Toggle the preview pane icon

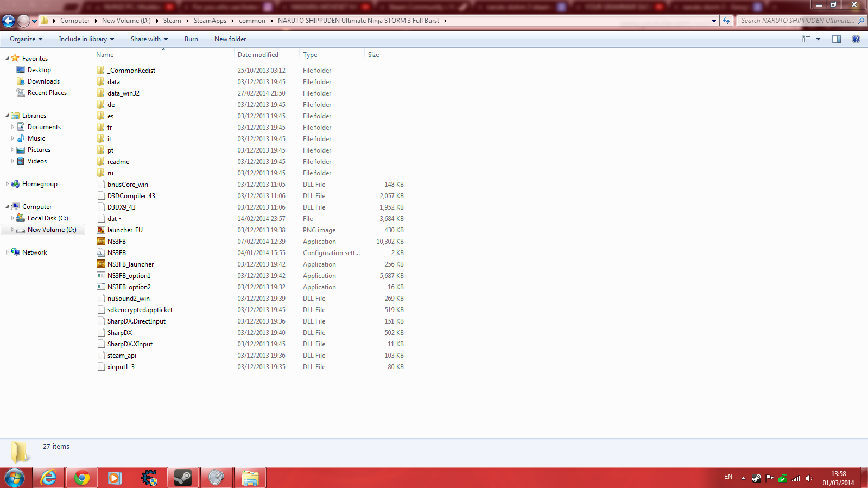pos(836,39)
